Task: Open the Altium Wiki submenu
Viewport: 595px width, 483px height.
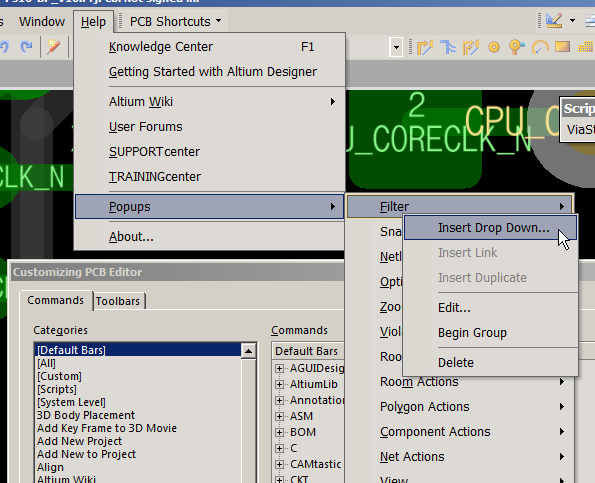Action: tap(210, 102)
